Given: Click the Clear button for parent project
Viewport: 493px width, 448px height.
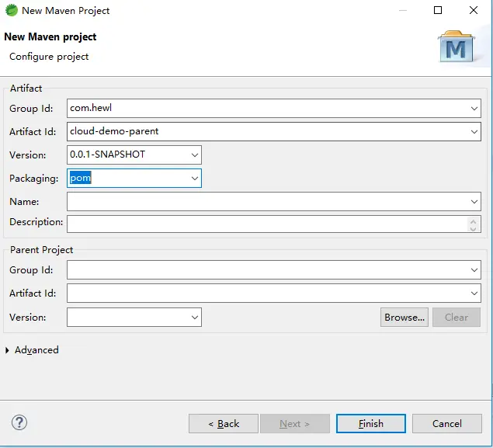Looking at the screenshot, I should (x=457, y=318).
